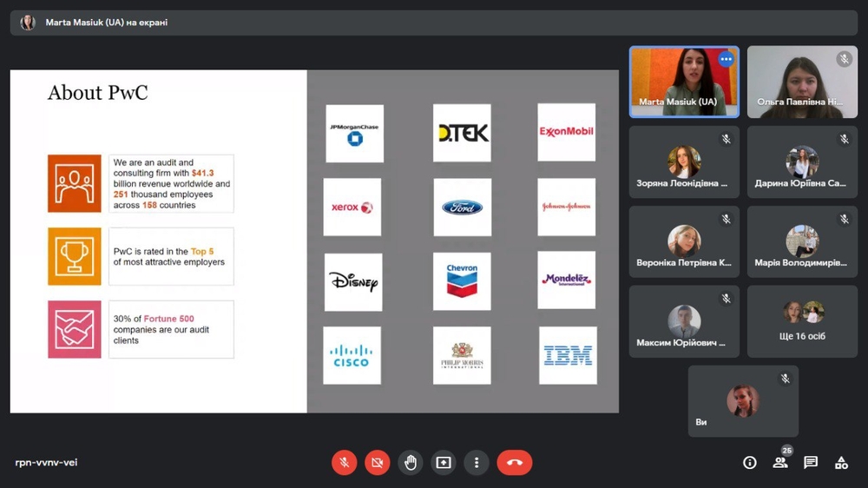Expand the 'Ще 16 осіб' participants tile
Screen dimensions: 868x488
pos(802,321)
